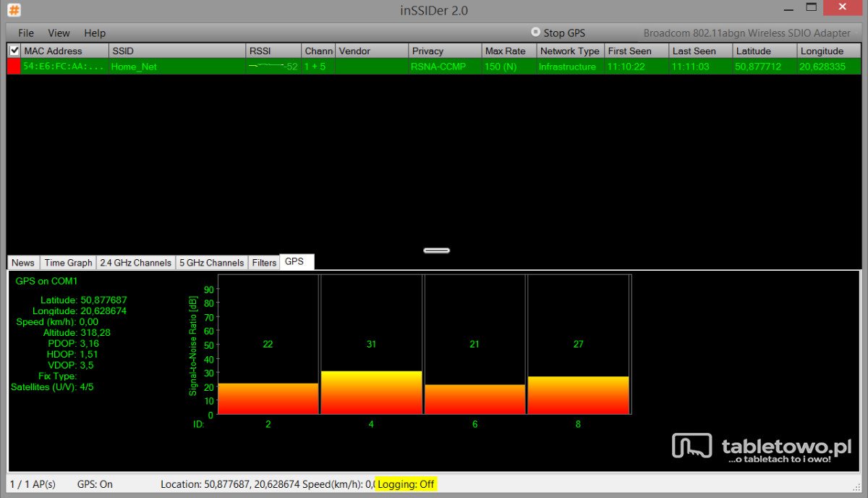This screenshot has width=868, height=498.
Task: Click the 11:11:03 last seen cell
Action: point(701,67)
